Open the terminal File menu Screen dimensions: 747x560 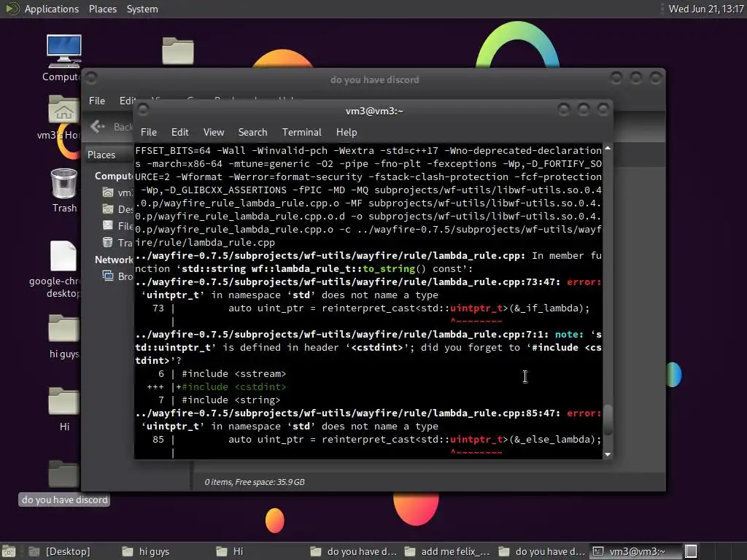pos(149,132)
